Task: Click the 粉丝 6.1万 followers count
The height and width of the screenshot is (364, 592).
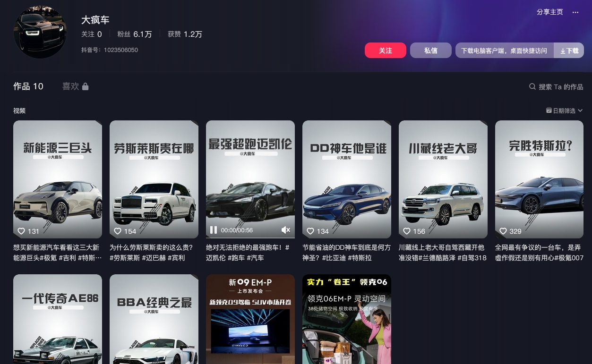Action: pos(135,34)
